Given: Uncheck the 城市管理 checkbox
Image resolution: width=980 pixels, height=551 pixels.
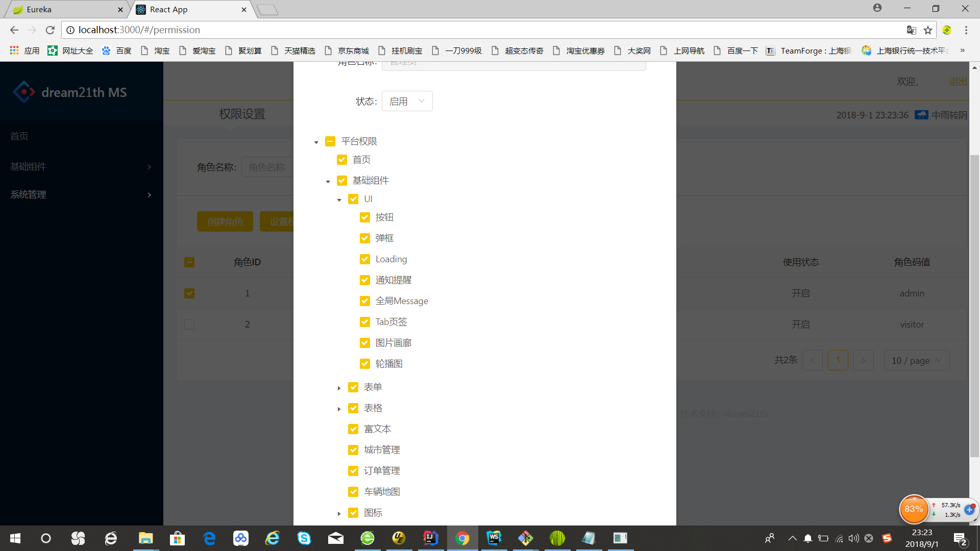Looking at the screenshot, I should 353,450.
